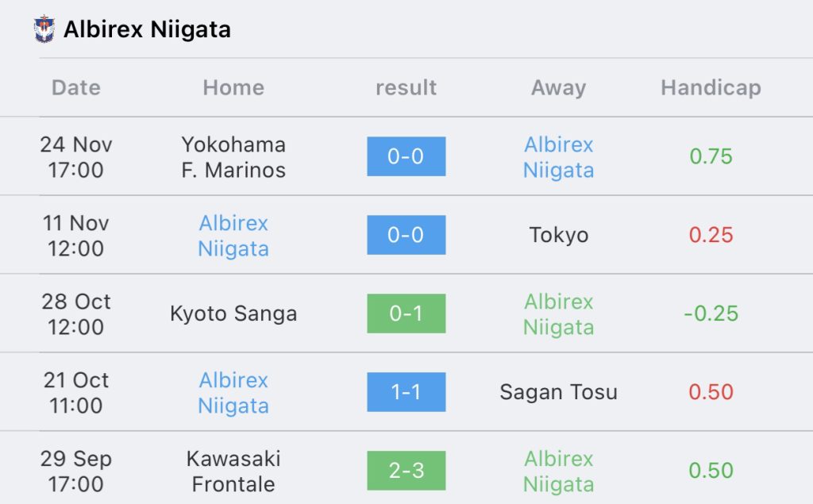Open the 0-1 result at Kyoto Sanga
The image size is (813, 504).
(406, 314)
